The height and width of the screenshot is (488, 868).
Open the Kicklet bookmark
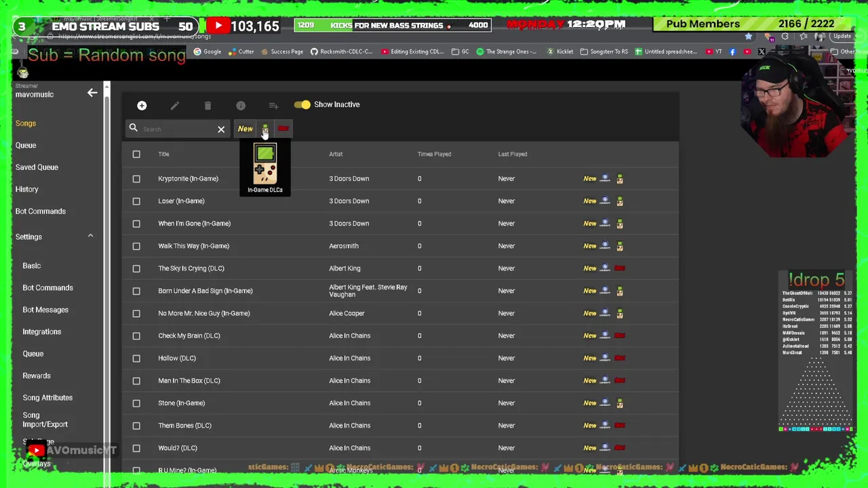pyautogui.click(x=560, y=52)
